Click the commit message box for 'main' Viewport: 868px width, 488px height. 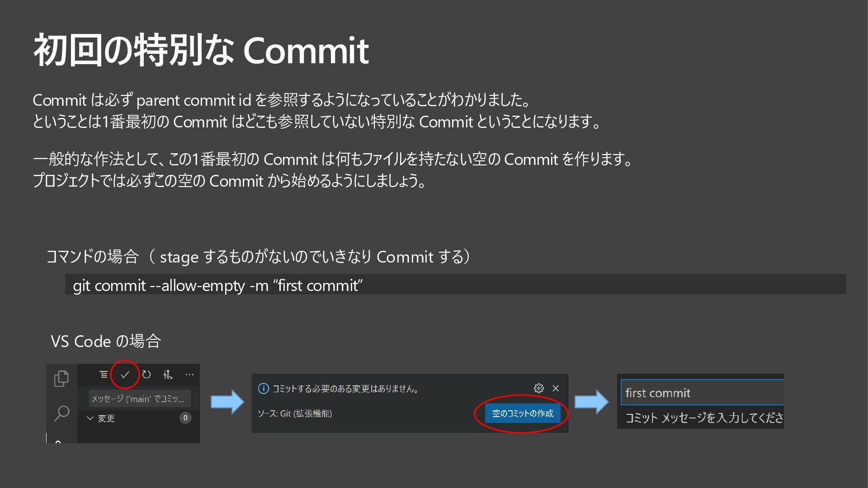pos(139,399)
